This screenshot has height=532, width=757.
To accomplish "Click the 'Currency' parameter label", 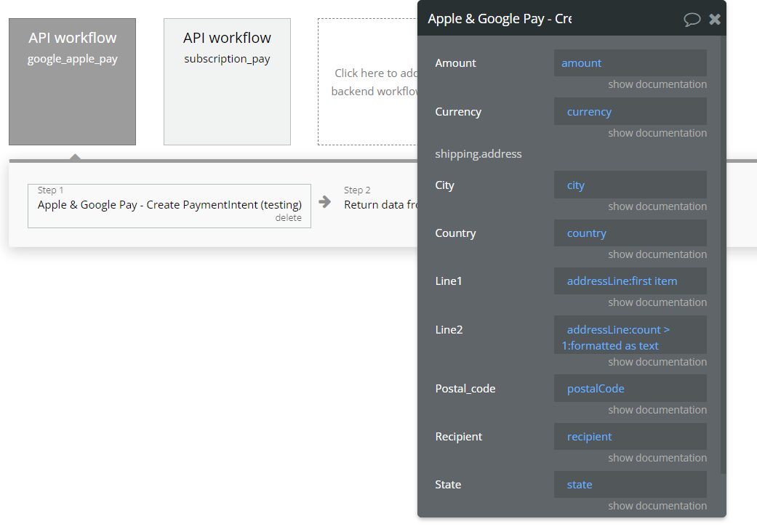I will click(458, 112).
